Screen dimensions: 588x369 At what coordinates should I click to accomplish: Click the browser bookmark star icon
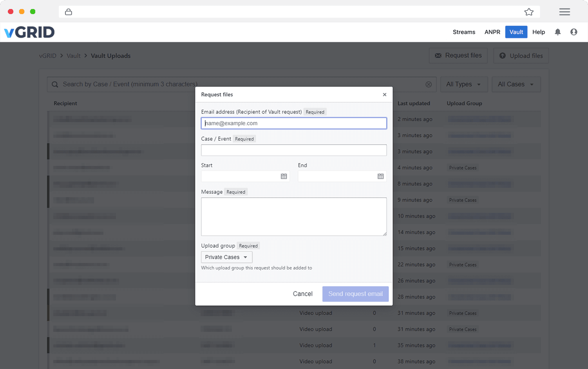pos(528,12)
